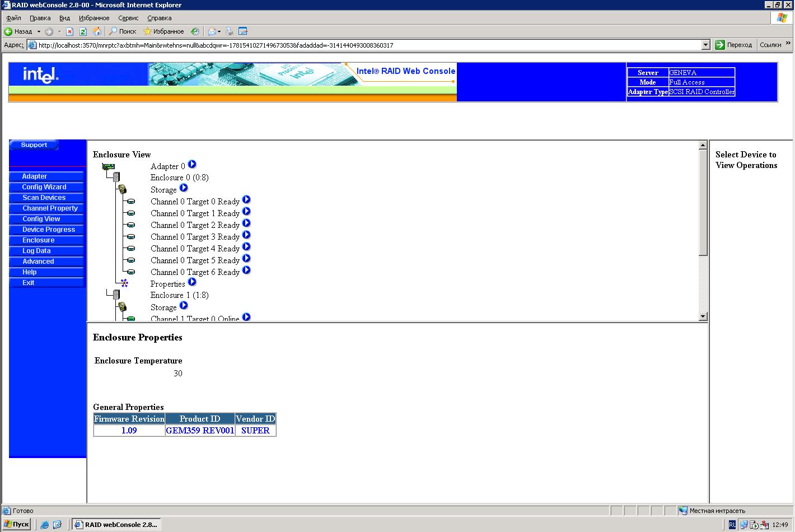The image size is (795, 532).
Task: Open the Back button history dropdown arrow
Action: pos(39,32)
